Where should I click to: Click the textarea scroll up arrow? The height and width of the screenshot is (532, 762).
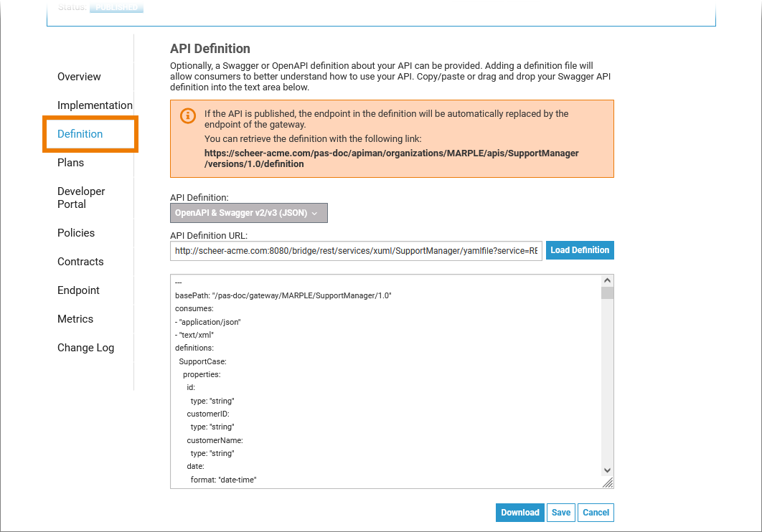coord(607,280)
